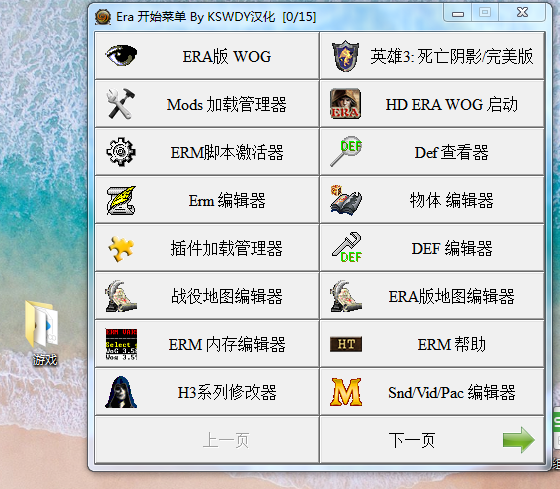The image size is (560, 489).
Task: Click the eye icon for ERA版 WOG
Action: tap(121, 56)
